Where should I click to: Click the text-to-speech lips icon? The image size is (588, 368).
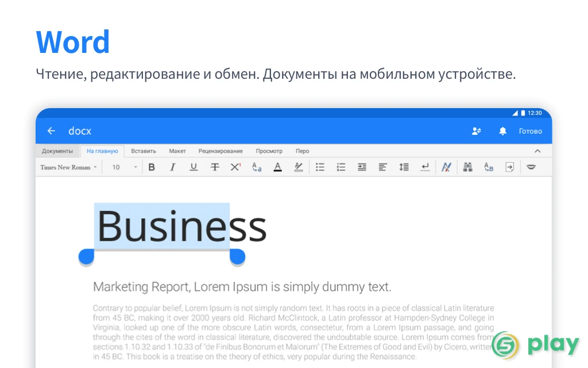[x=531, y=167]
